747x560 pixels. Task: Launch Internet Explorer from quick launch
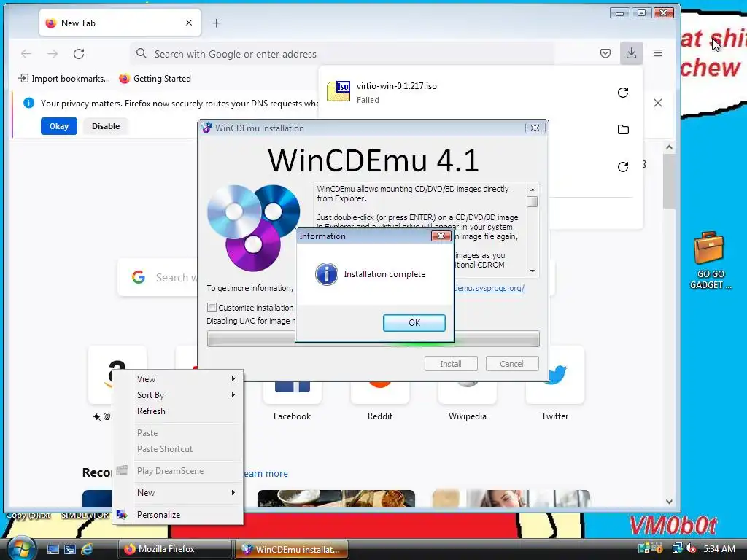point(88,549)
